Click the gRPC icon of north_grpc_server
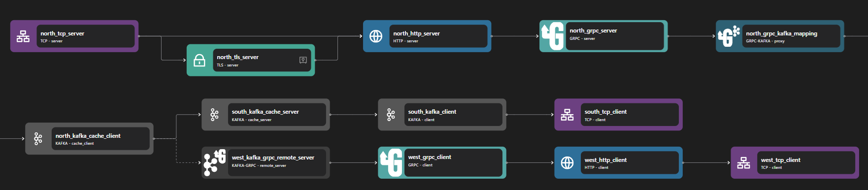The width and height of the screenshot is (868, 190). click(x=553, y=36)
